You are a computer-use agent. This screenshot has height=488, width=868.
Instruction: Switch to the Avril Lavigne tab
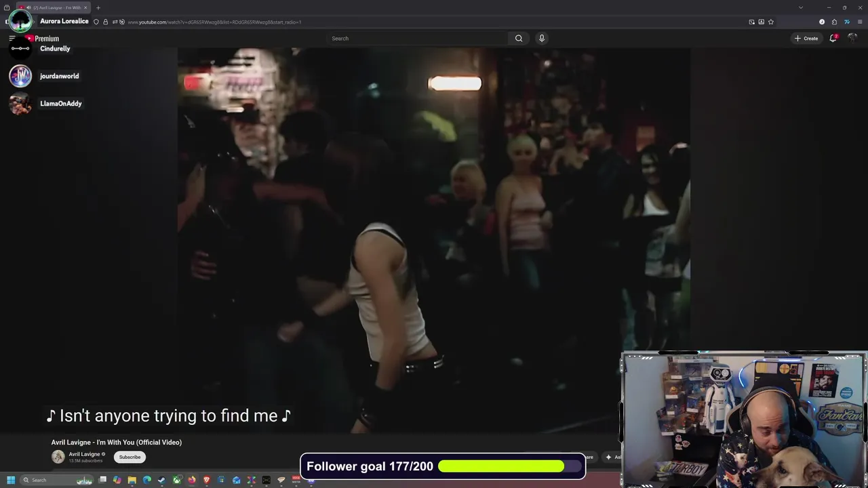57,7
